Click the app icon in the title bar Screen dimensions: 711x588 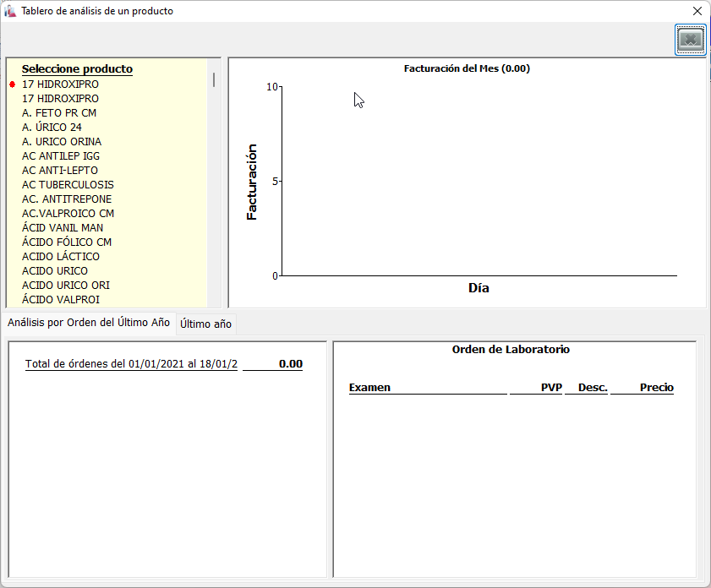pos(10,11)
